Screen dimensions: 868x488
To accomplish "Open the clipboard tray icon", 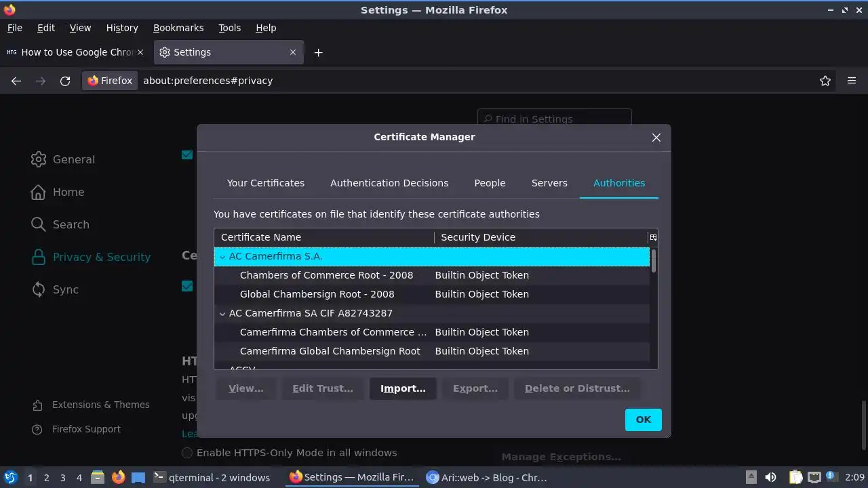I will point(795,477).
